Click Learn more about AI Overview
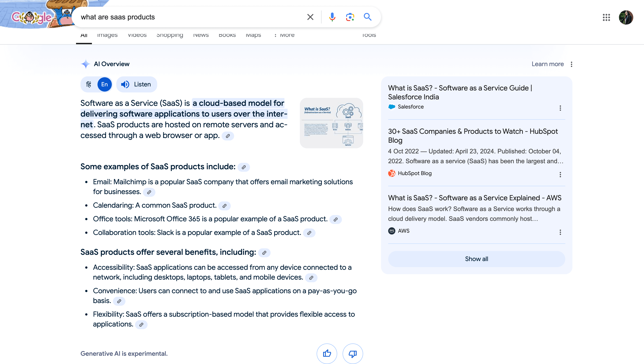644x364 pixels. [548, 64]
